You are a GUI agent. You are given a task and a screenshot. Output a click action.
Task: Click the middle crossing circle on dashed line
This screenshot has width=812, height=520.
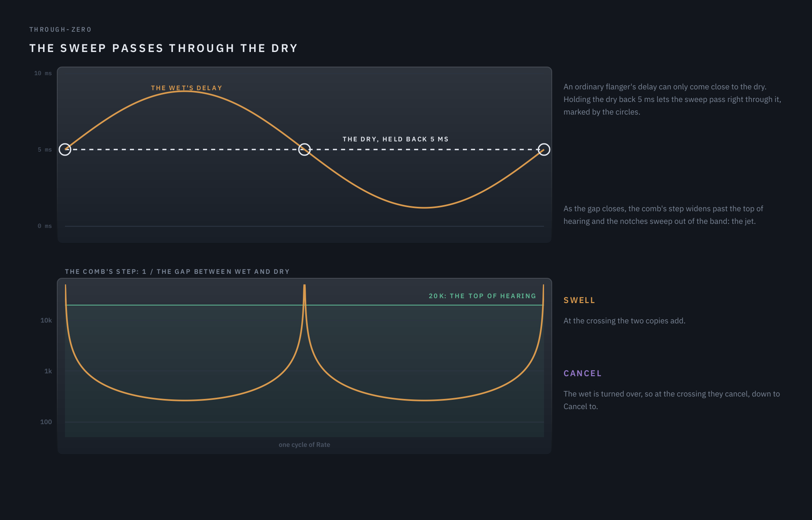304,149
